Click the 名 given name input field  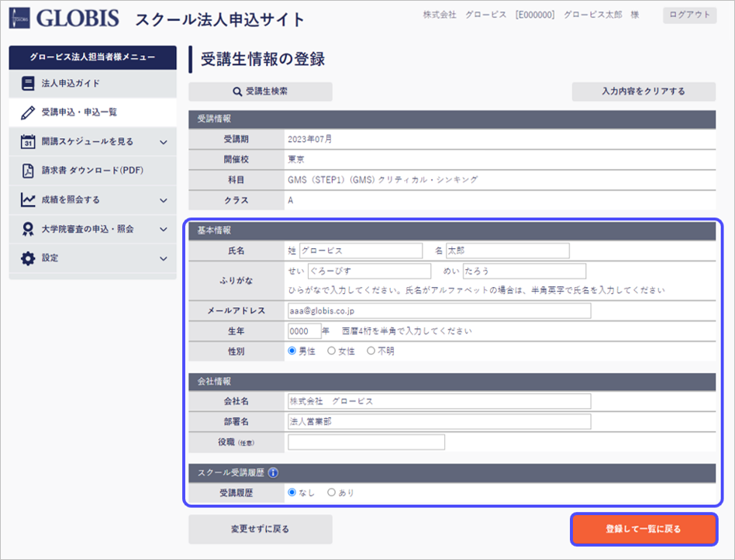coord(508,251)
